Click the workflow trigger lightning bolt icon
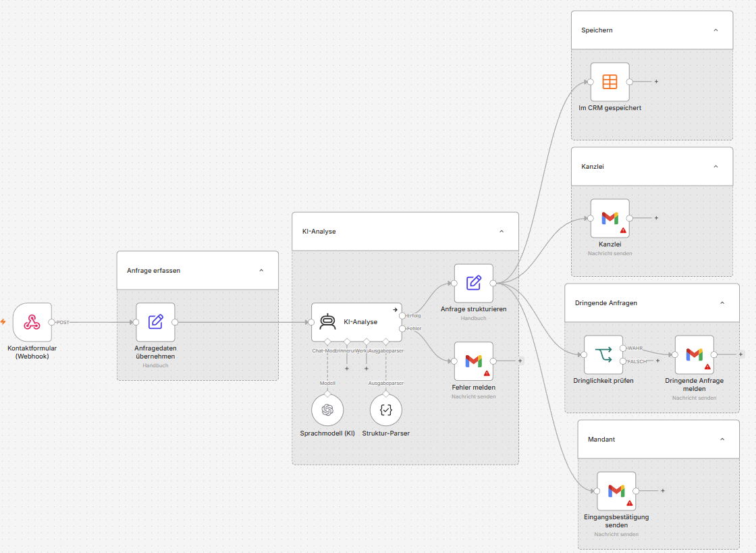The width and height of the screenshot is (756, 553). [x=3, y=321]
